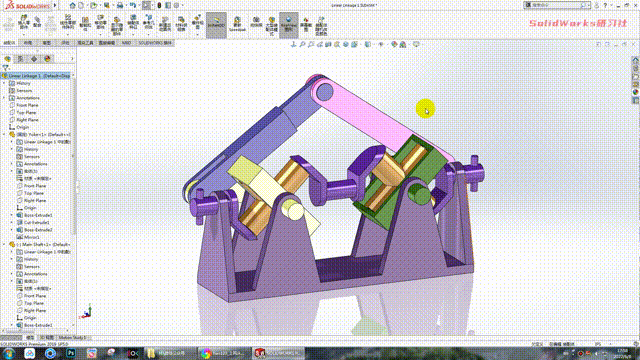
Task: Click the Update Speedpak tool
Action: click(x=237, y=24)
